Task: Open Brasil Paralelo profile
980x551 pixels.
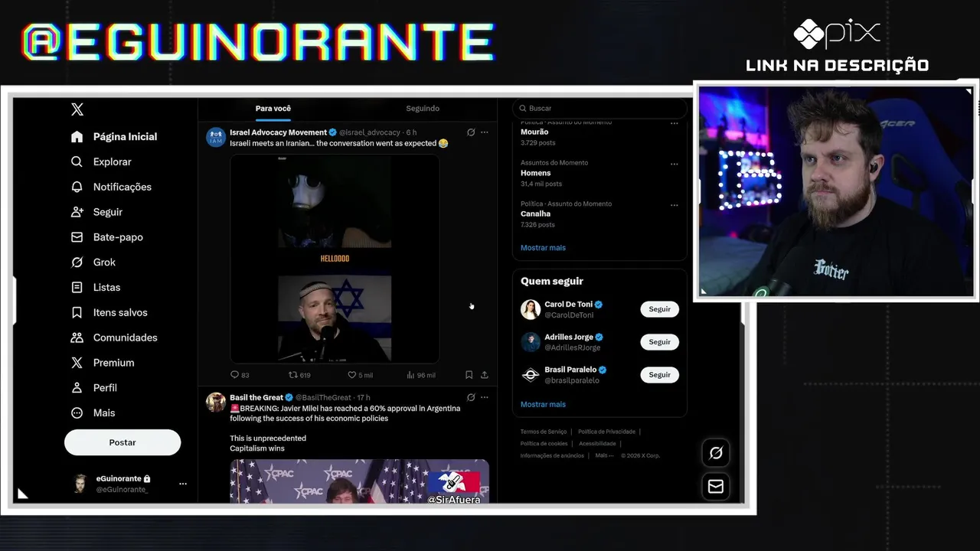Action: coord(570,370)
